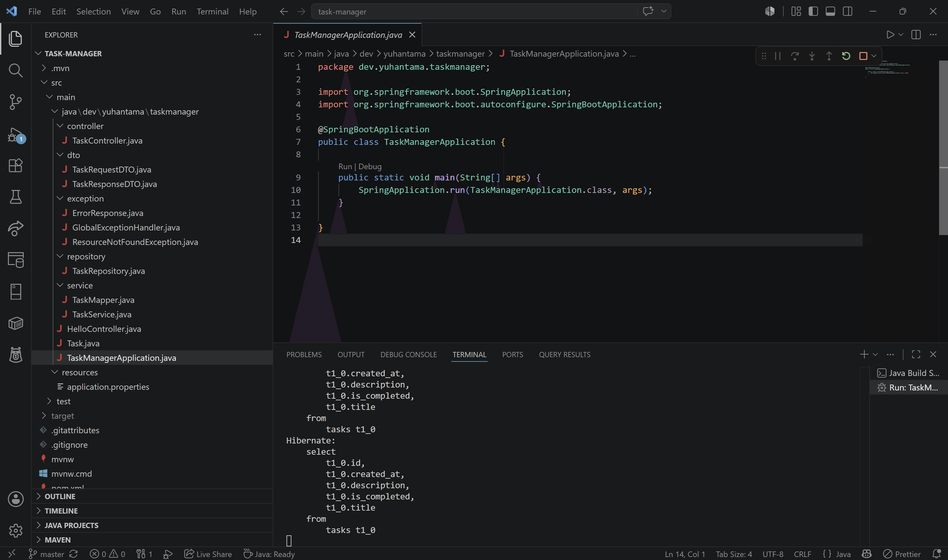Toggle the Secondary Side Bar
This screenshot has width=948, height=560.
[x=848, y=12]
